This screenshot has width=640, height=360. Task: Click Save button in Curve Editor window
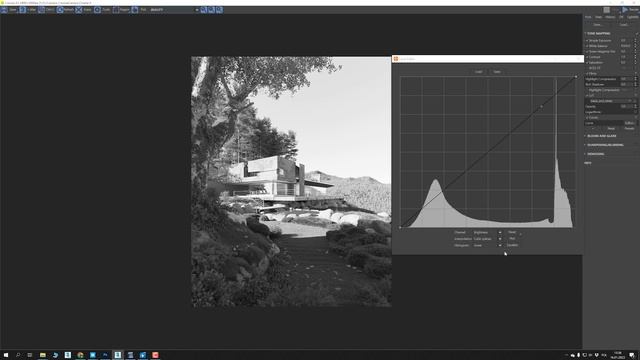497,72
